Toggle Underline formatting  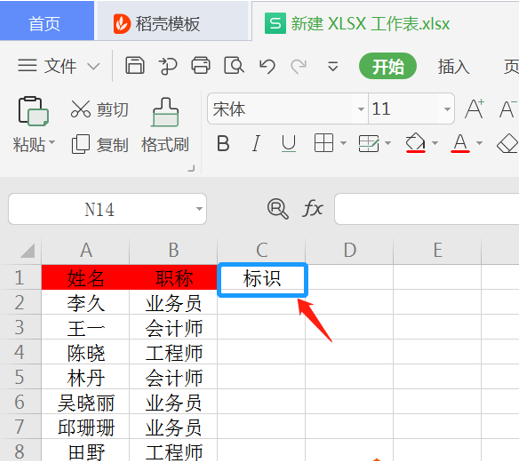tap(288, 144)
